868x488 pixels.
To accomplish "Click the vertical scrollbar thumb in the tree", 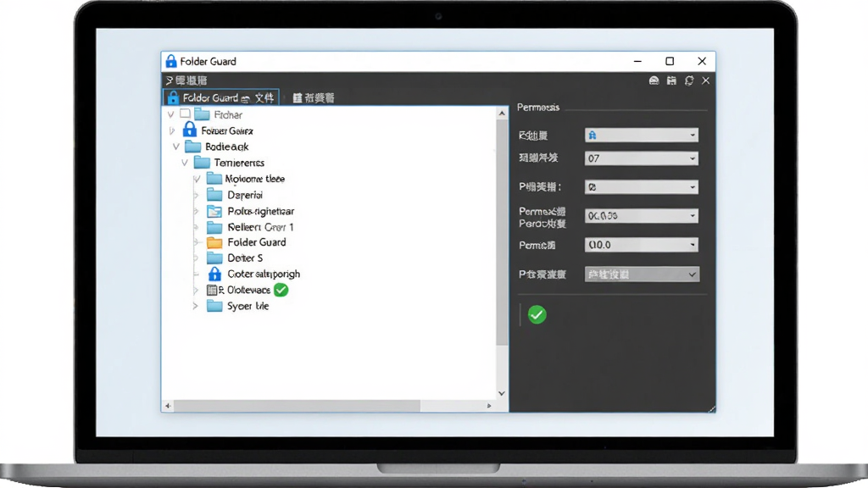I will tap(502, 232).
